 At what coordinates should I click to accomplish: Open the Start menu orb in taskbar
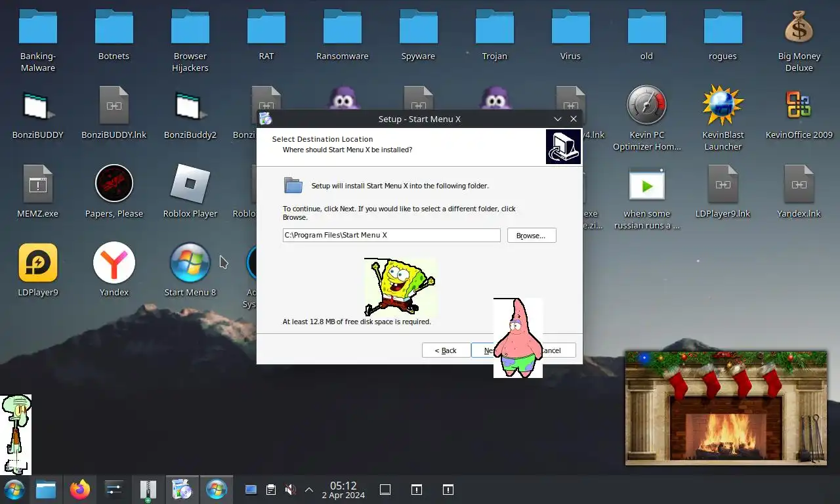[x=14, y=490]
